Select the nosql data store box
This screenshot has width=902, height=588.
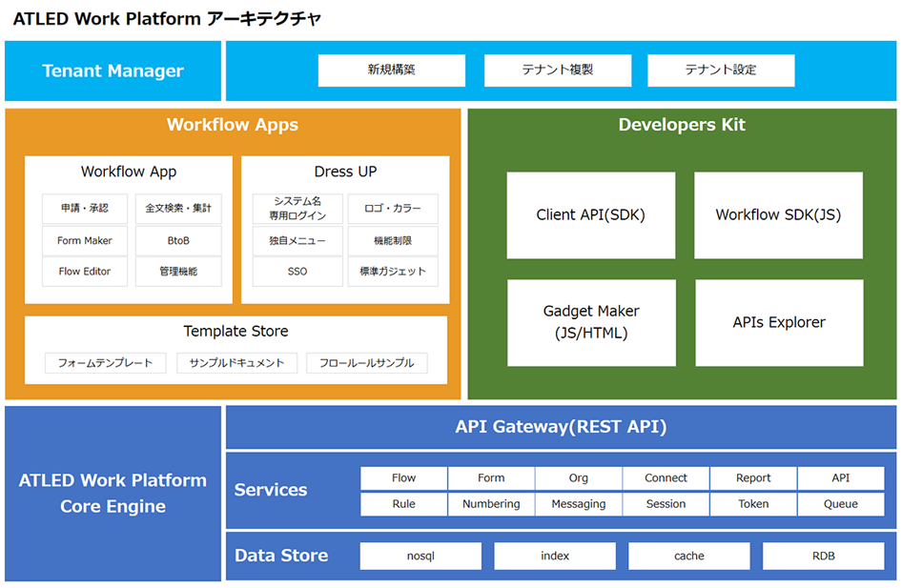pos(420,556)
